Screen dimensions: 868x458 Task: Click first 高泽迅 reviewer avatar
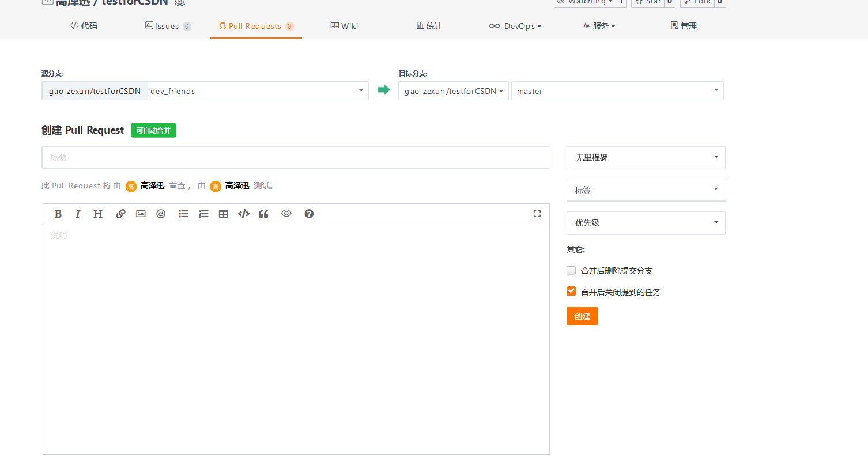(131, 186)
